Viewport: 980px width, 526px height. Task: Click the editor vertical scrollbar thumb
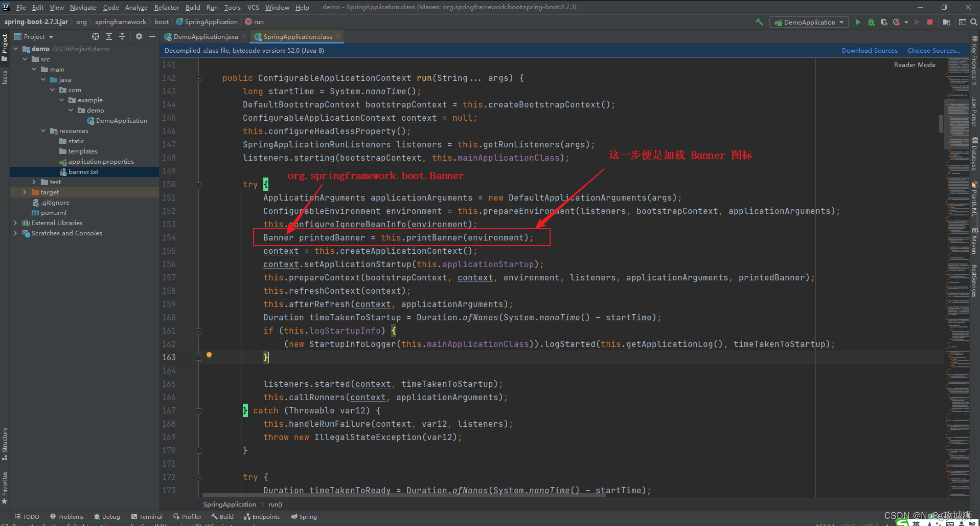coord(941,123)
